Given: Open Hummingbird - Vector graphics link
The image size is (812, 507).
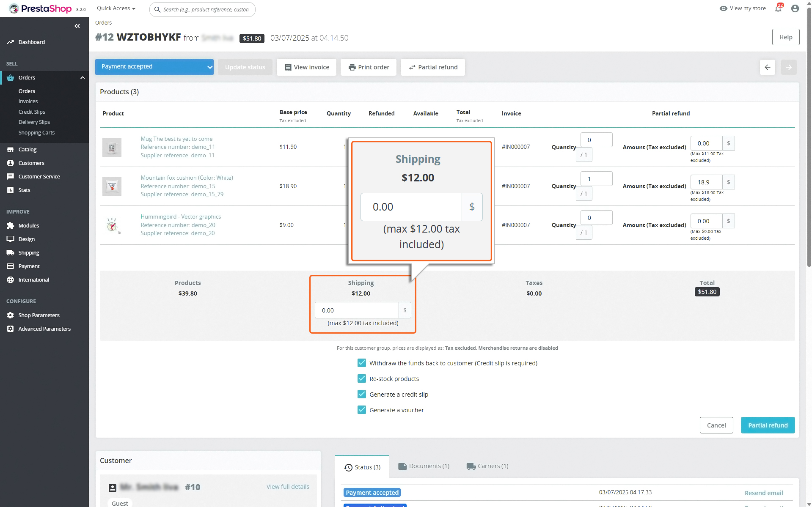Looking at the screenshot, I should (181, 217).
